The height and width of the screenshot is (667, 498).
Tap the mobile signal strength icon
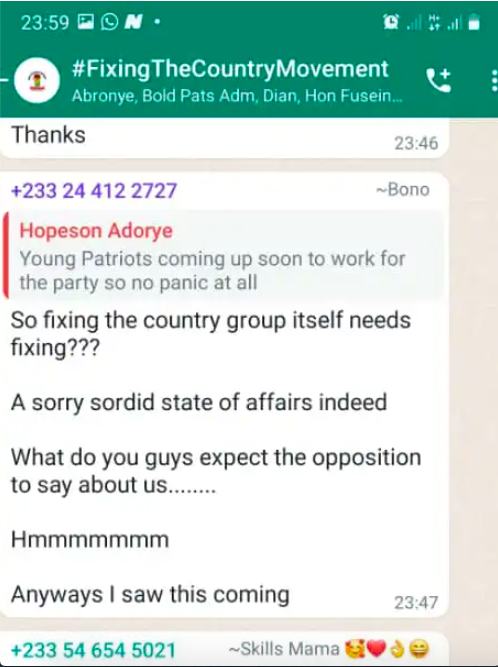[413, 23]
